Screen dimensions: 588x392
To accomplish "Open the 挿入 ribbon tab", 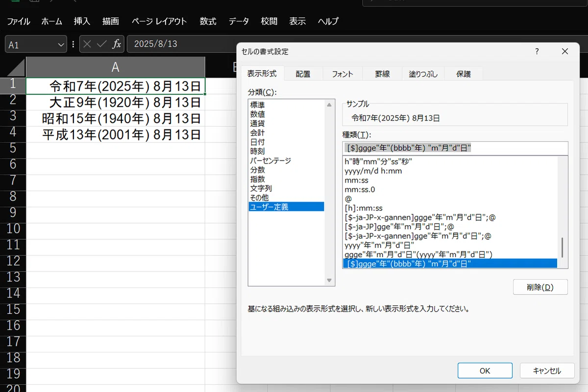I will pyautogui.click(x=82, y=22).
